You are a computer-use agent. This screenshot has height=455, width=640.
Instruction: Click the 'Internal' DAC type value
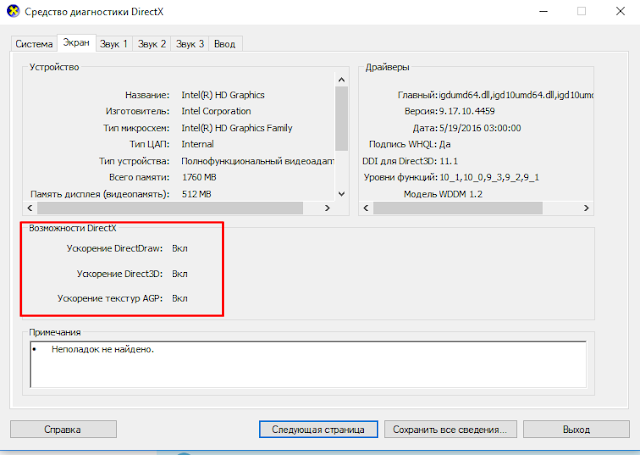click(x=198, y=144)
